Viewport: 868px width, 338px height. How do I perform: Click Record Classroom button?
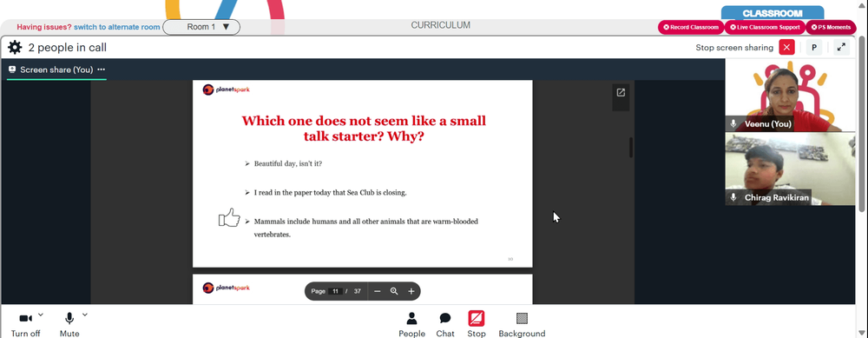pyautogui.click(x=691, y=27)
